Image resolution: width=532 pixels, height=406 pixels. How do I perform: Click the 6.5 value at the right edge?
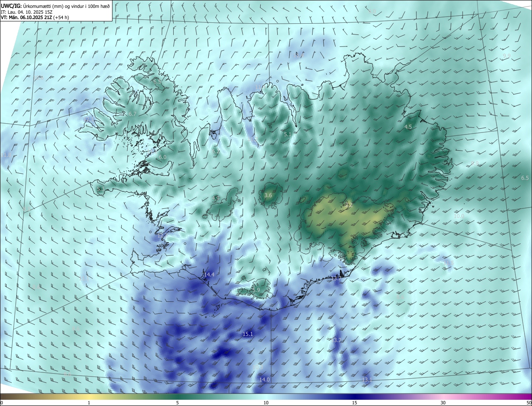[525, 178]
